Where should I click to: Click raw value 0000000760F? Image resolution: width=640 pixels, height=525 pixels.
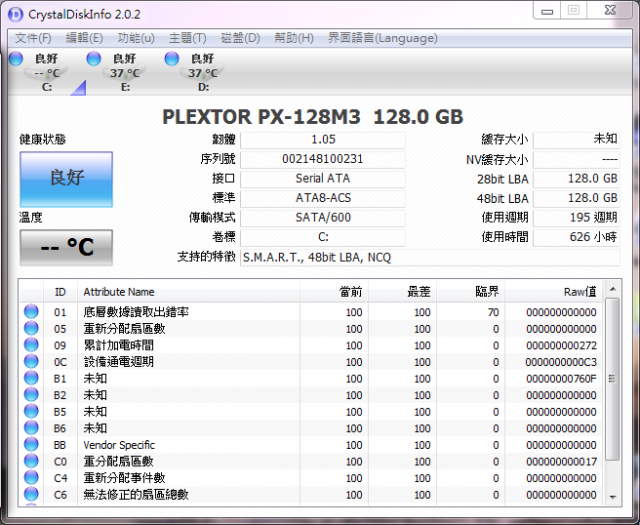[561, 379]
